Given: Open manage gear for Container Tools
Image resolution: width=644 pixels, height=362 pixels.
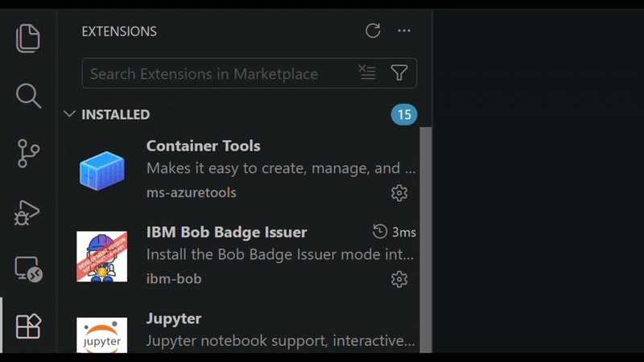Looking at the screenshot, I should pos(399,192).
